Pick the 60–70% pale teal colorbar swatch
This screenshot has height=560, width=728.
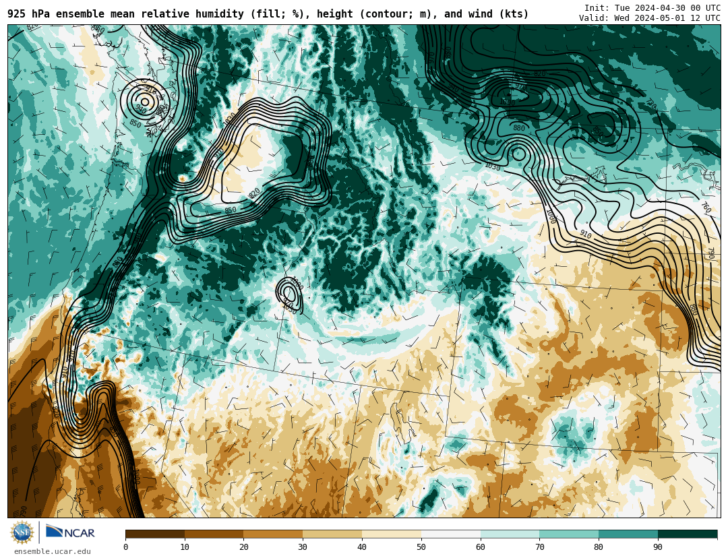[510, 534]
